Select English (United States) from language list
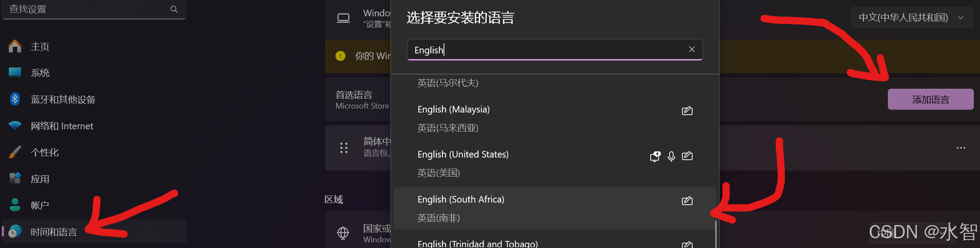Screen dimensions: 980x248 pos(555,164)
